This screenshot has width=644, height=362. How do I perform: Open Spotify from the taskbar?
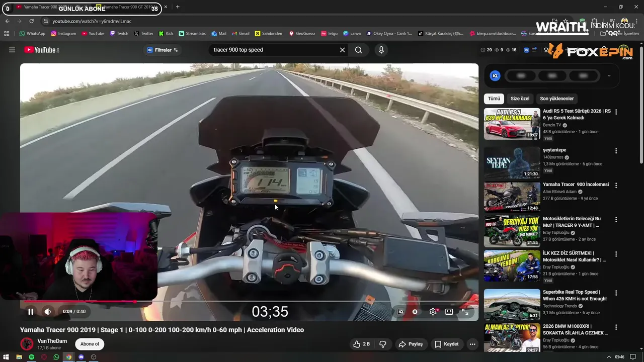pyautogui.click(x=31, y=357)
